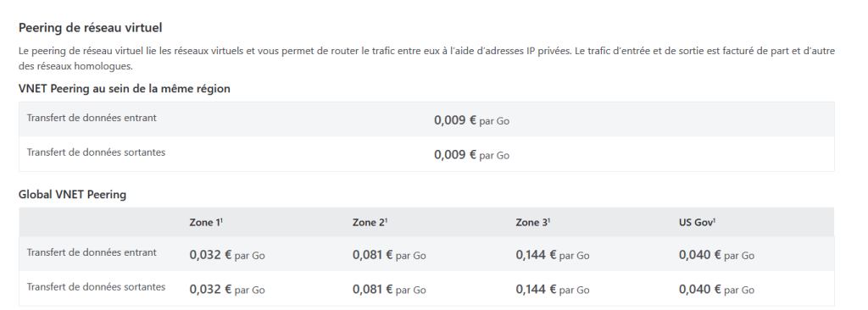Click the US Gov column header

pyautogui.click(x=697, y=223)
